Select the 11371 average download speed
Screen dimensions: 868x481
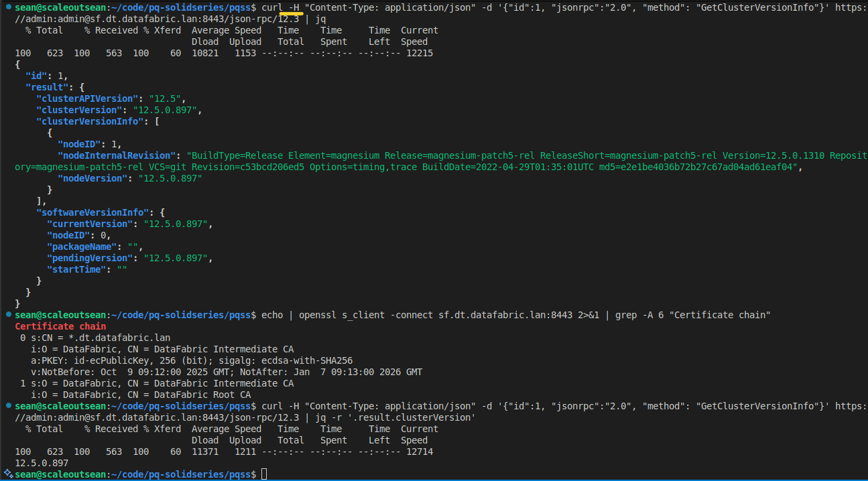pos(205,452)
